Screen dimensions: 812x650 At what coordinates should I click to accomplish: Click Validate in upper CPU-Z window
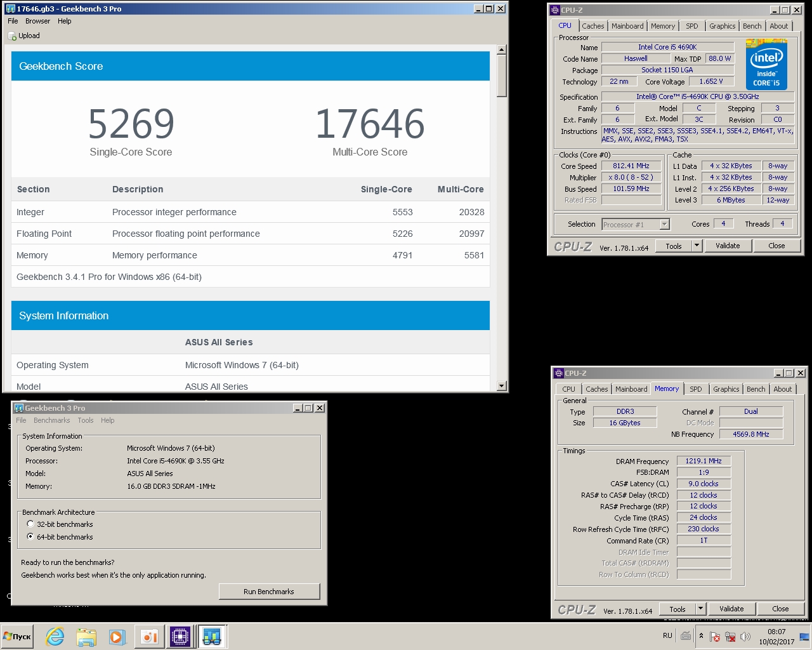tap(728, 246)
